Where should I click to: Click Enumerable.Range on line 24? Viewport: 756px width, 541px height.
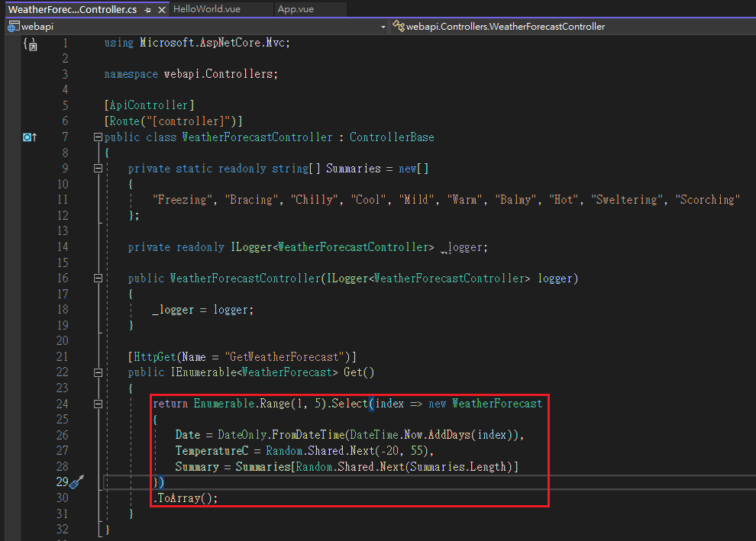242,404
